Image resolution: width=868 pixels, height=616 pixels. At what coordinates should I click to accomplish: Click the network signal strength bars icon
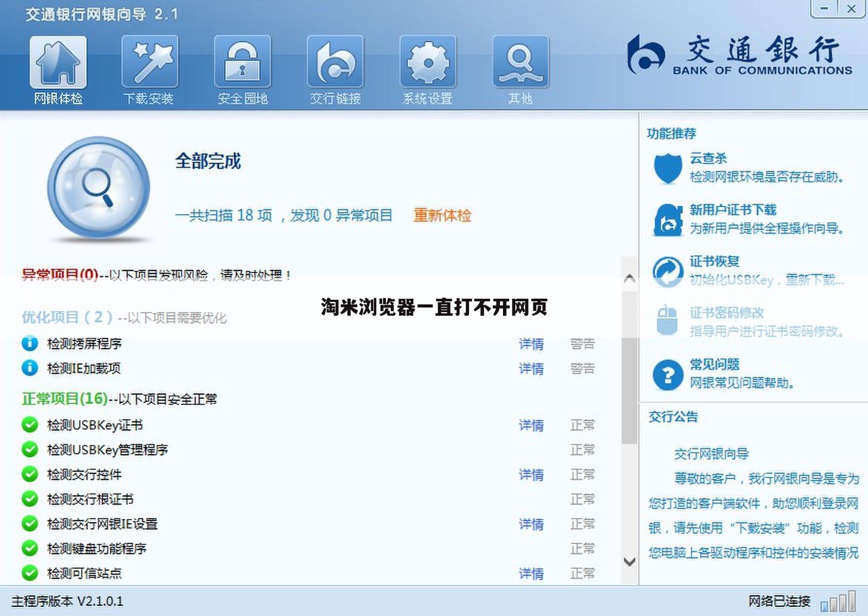coord(838,601)
